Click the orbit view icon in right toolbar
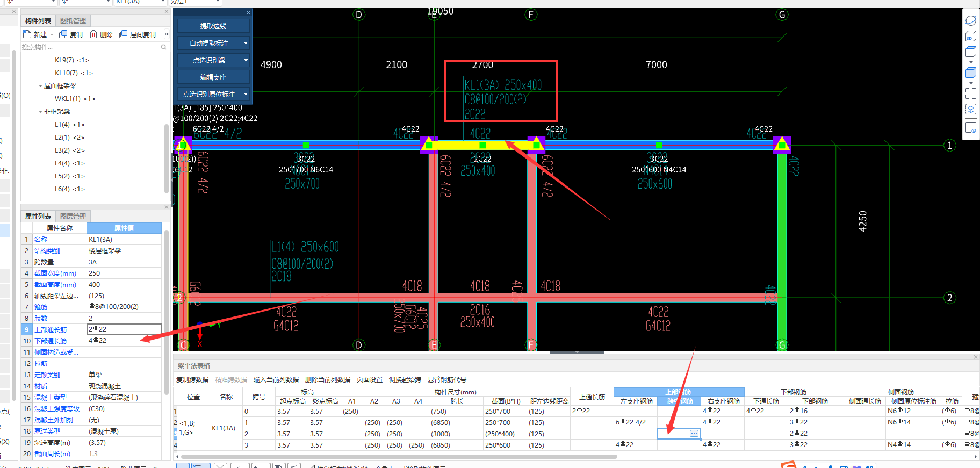980x468 pixels. pos(970,20)
